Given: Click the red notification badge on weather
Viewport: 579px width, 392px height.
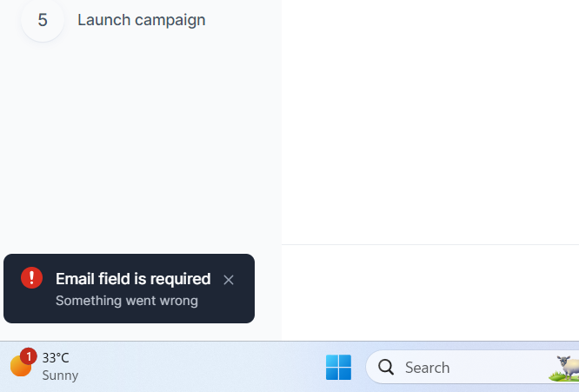Looking at the screenshot, I should (29, 356).
